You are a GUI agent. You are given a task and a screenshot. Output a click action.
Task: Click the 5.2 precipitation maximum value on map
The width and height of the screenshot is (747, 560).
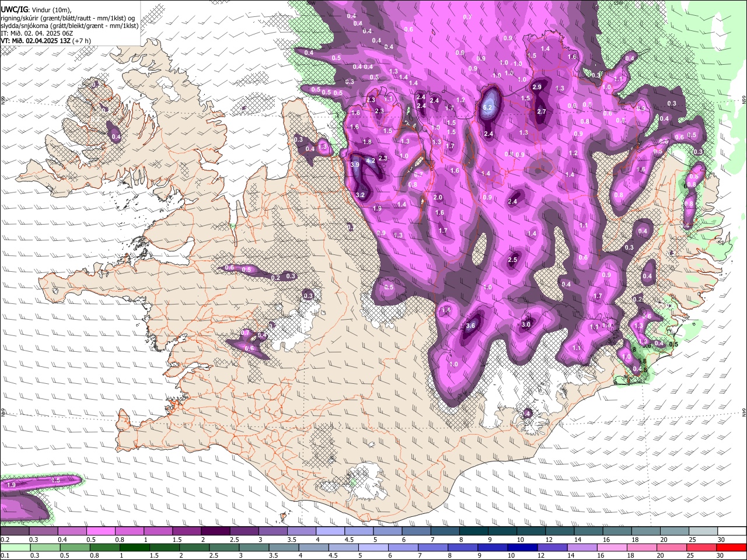click(488, 108)
